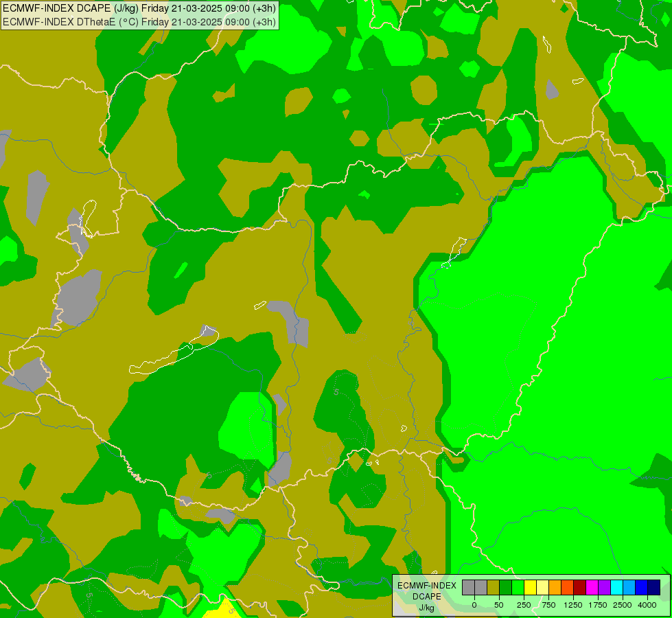Select the bright yellow legend swatch
Image resolution: width=672 pixels, height=618 pixels.
coord(530,588)
